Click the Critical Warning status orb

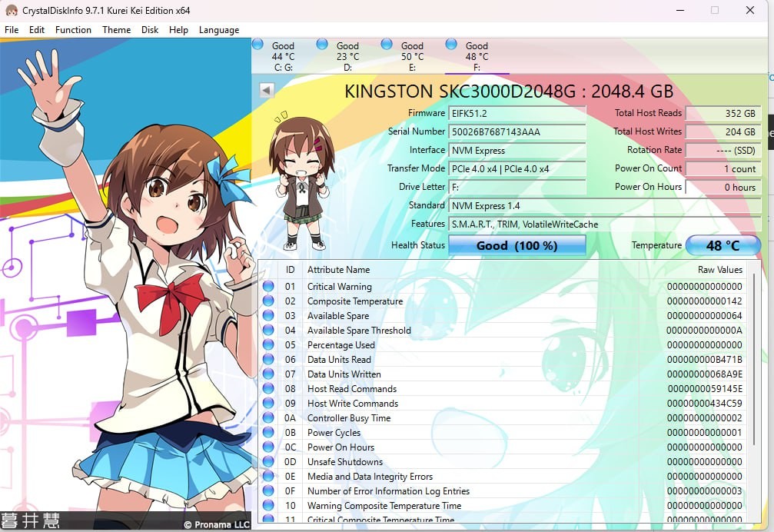point(268,287)
